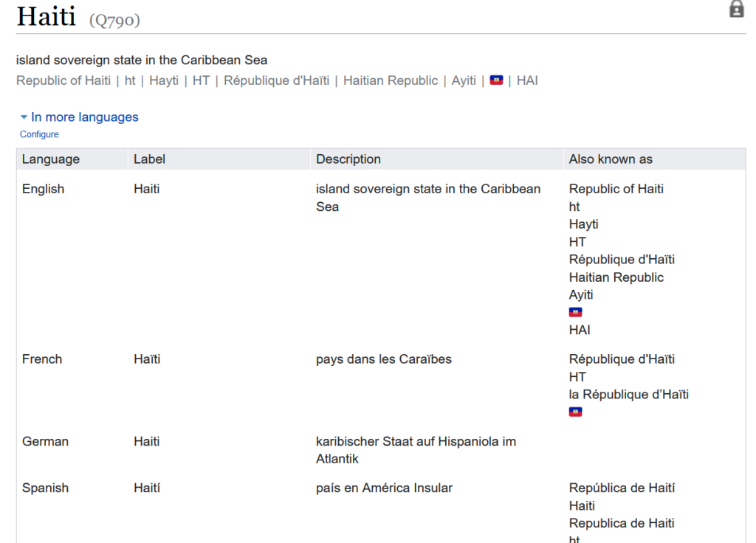The height and width of the screenshot is (543, 756).
Task: Open the Configure link
Action: tap(39, 134)
